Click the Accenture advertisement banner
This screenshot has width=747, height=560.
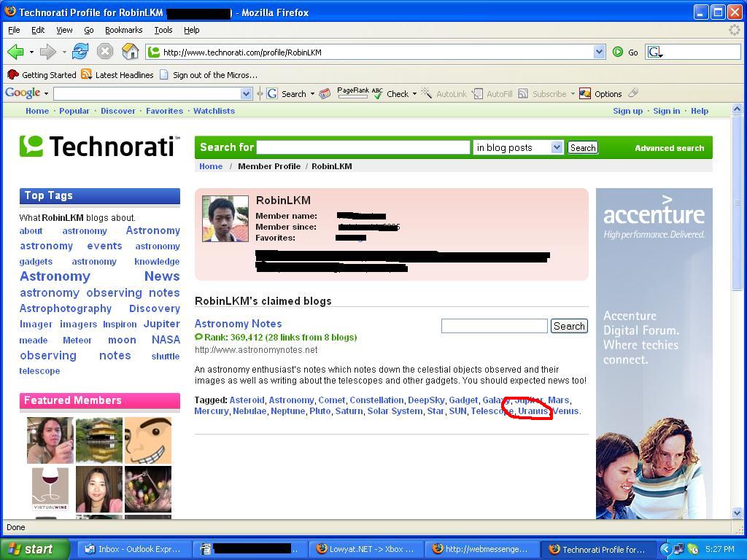click(654, 354)
